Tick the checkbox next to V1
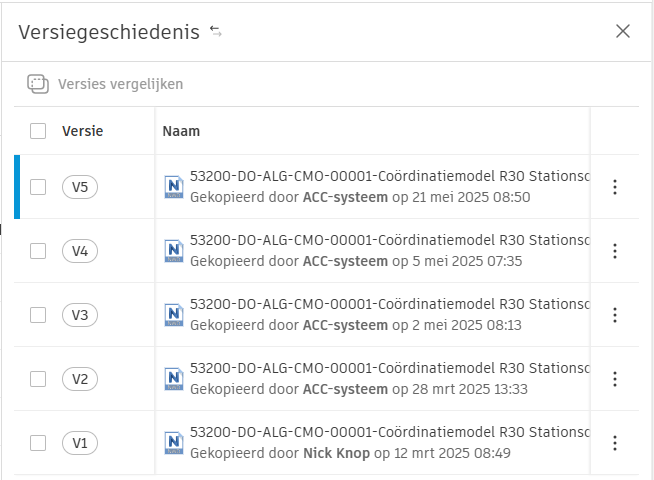Image resolution: width=654 pixels, height=480 pixels. (38, 443)
